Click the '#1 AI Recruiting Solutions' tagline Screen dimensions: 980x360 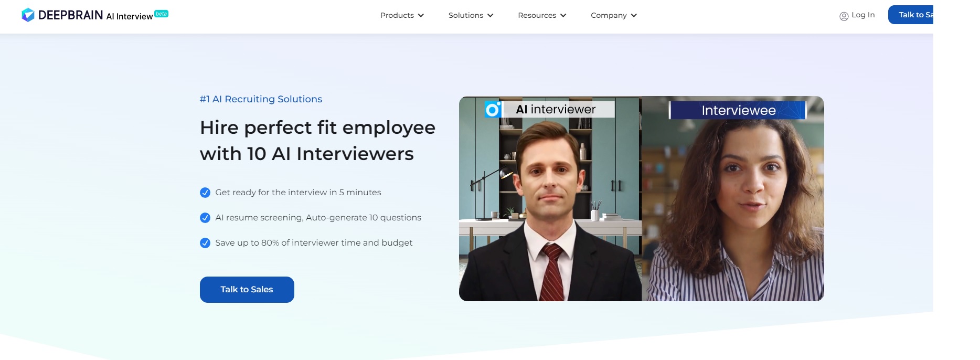click(x=261, y=99)
